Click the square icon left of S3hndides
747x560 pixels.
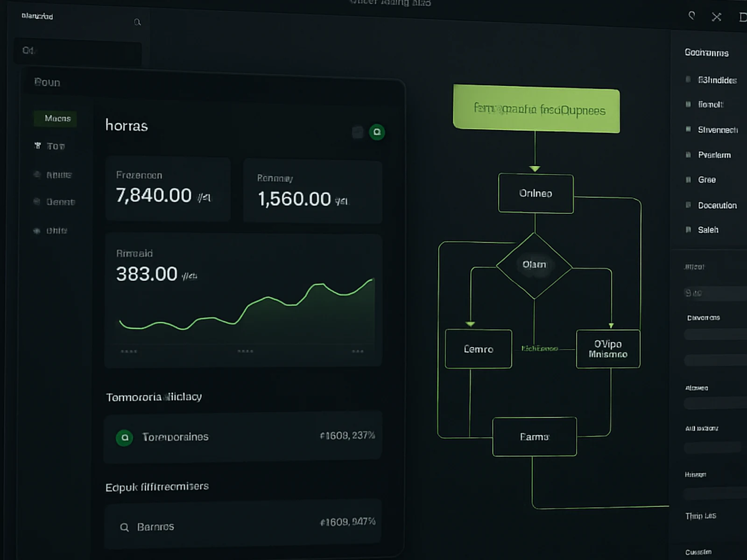[x=688, y=79]
